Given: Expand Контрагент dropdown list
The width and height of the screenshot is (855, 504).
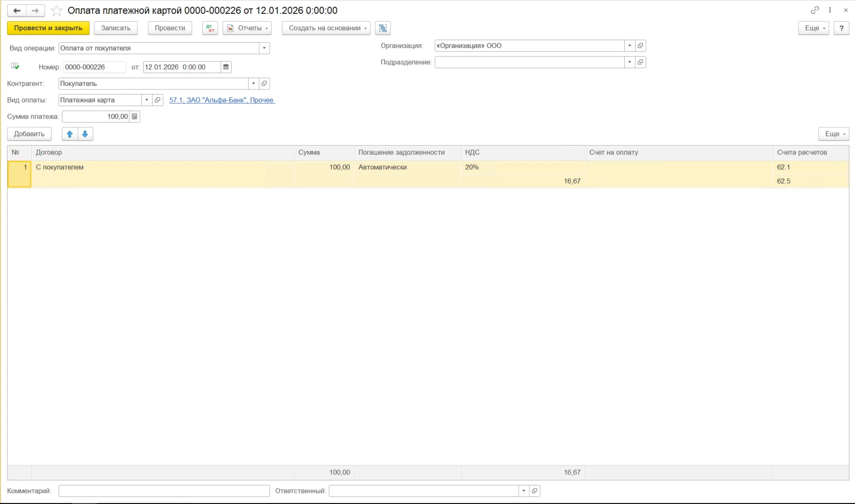Looking at the screenshot, I should 253,83.
